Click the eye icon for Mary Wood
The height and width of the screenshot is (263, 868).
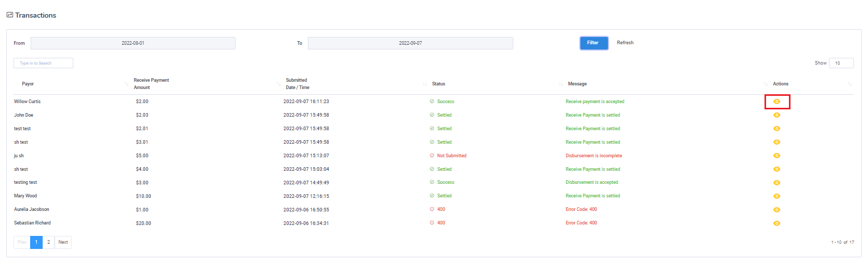pos(776,196)
